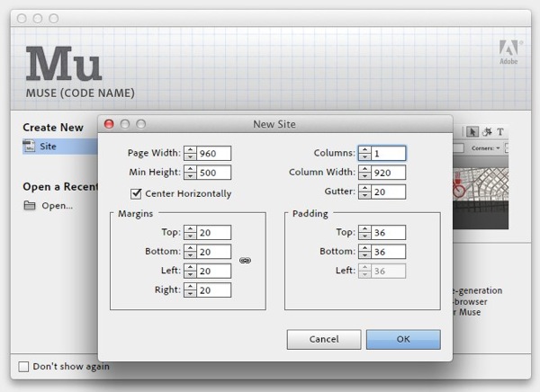The width and height of the screenshot is (540, 392).
Task: Click the Margins Bottom stepper arrows
Action: tap(190, 252)
